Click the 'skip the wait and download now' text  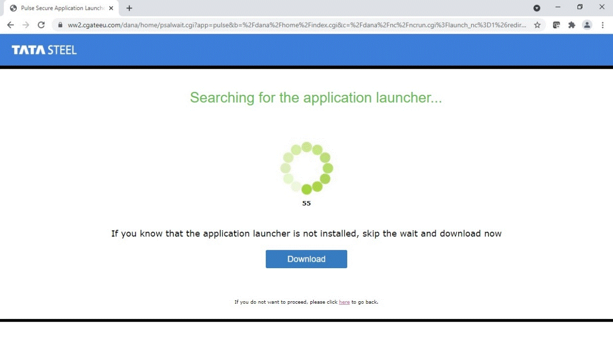point(432,234)
